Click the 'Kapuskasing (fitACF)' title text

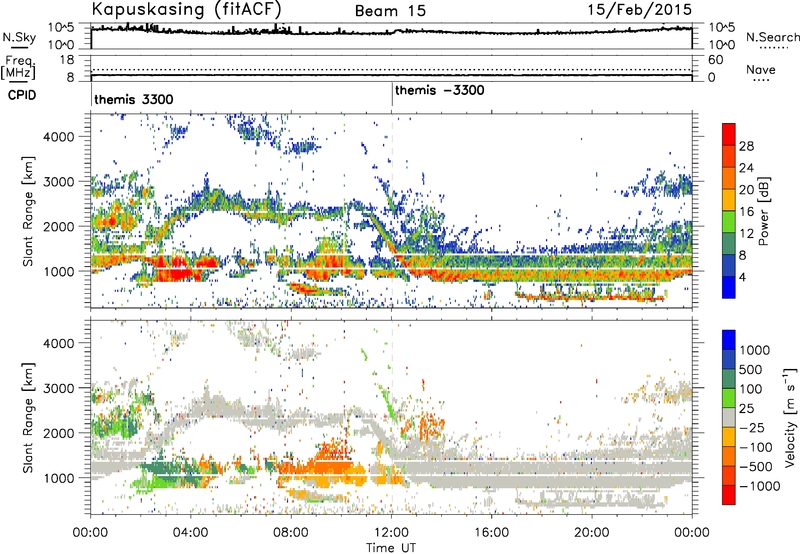[x=186, y=10]
